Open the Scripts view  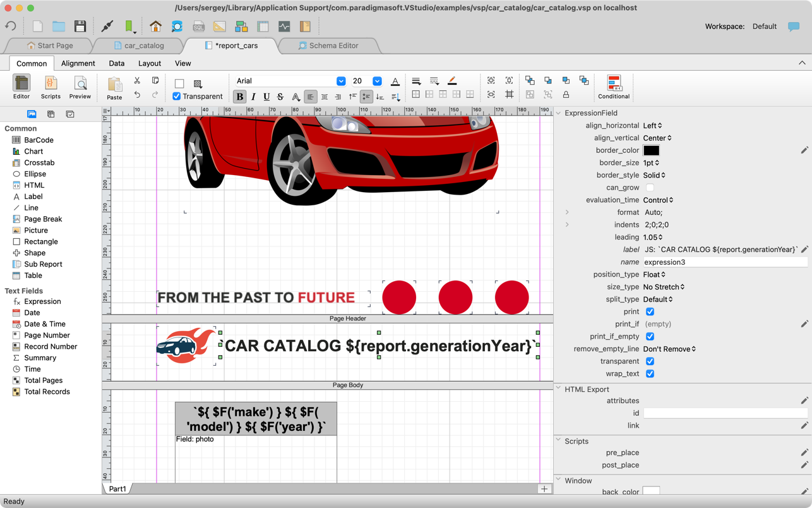(51, 87)
